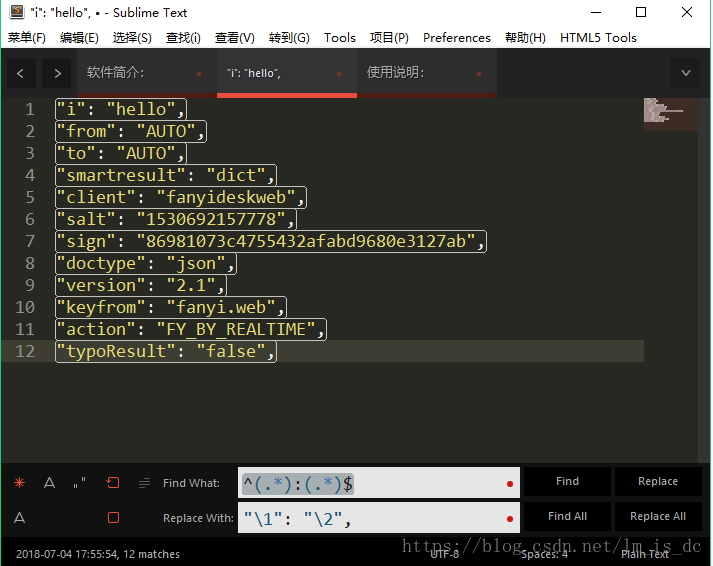Toggle wrap search option
713x566 pixels.
coord(113,482)
